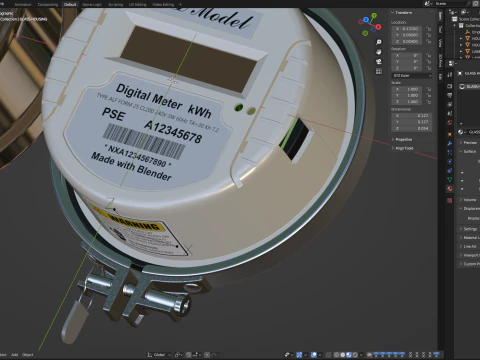The image size is (480, 360).
Task: Open Texture properties checker icon
Action: point(450,200)
